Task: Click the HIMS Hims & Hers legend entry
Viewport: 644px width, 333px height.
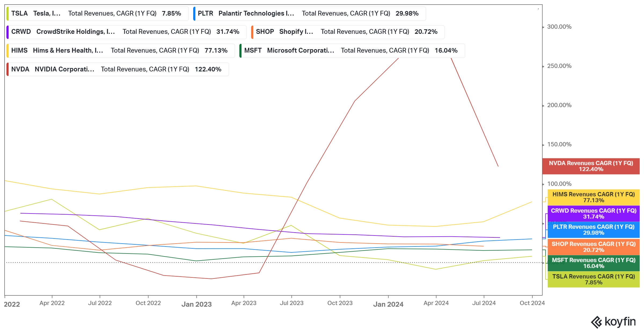Action: point(120,51)
